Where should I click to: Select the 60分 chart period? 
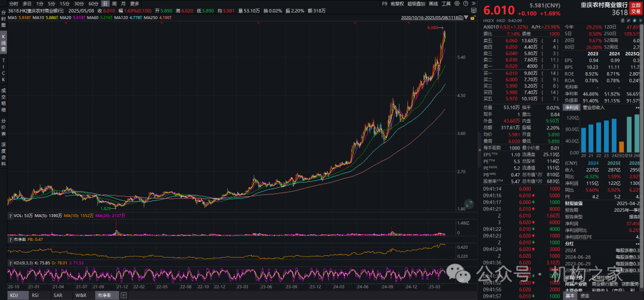coord(93,4)
